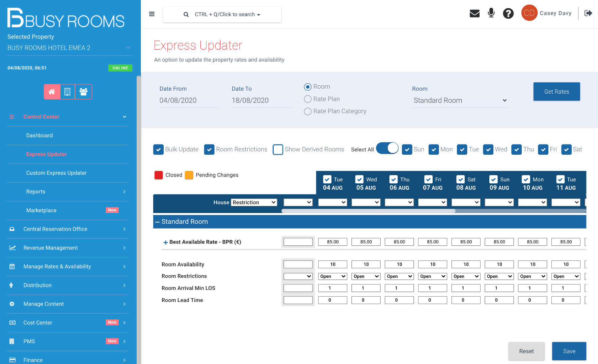Click the Control Center sliders icon
Viewport: 598px width, 364px height.
point(12,117)
